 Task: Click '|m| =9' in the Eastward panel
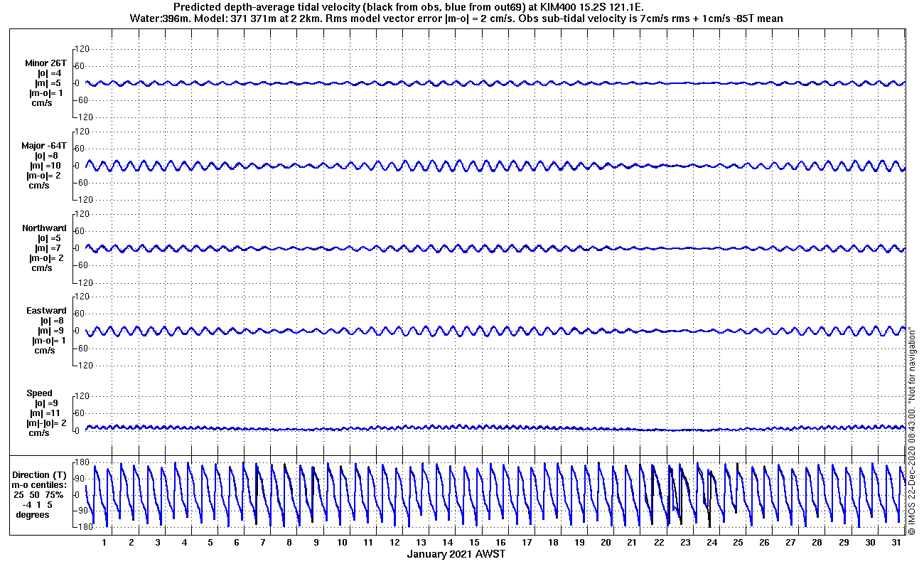coord(50,331)
